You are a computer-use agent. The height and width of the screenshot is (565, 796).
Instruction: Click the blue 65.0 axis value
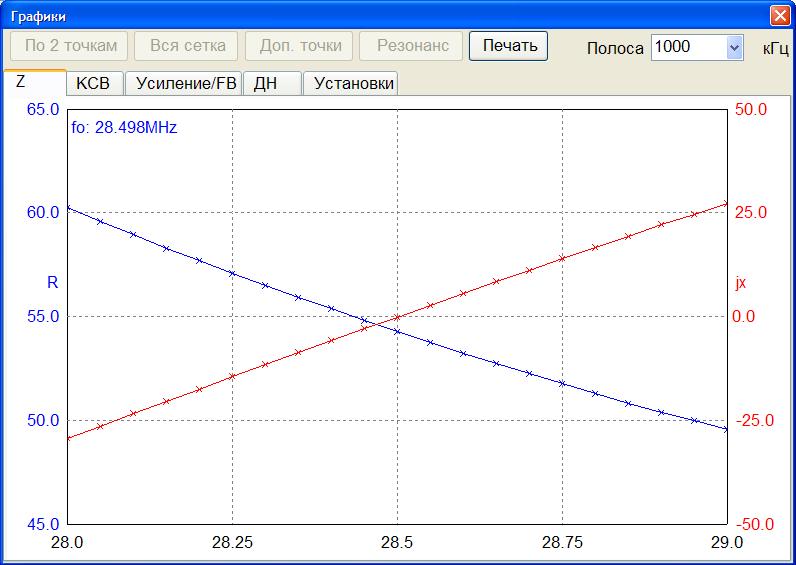pos(42,109)
